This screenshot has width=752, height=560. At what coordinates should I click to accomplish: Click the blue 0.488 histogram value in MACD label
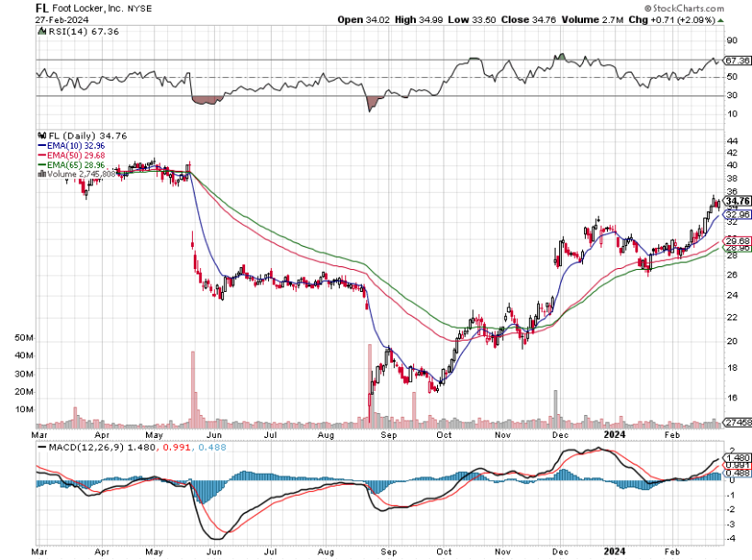(212, 447)
